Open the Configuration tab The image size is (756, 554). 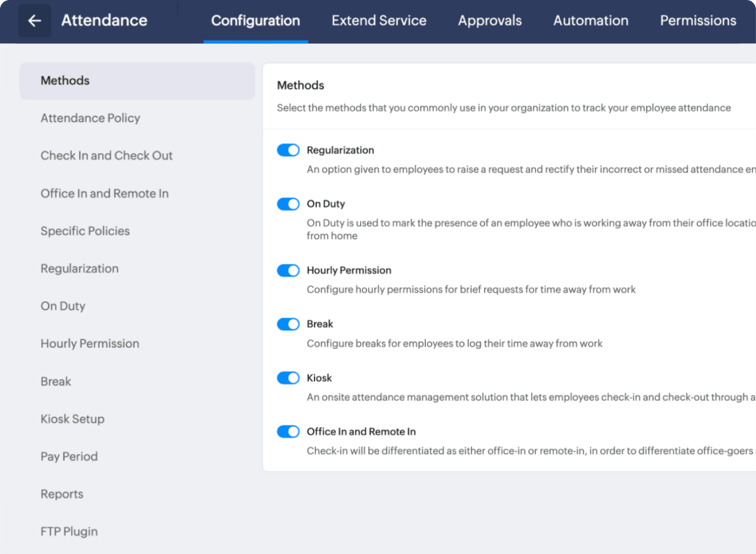click(x=256, y=21)
